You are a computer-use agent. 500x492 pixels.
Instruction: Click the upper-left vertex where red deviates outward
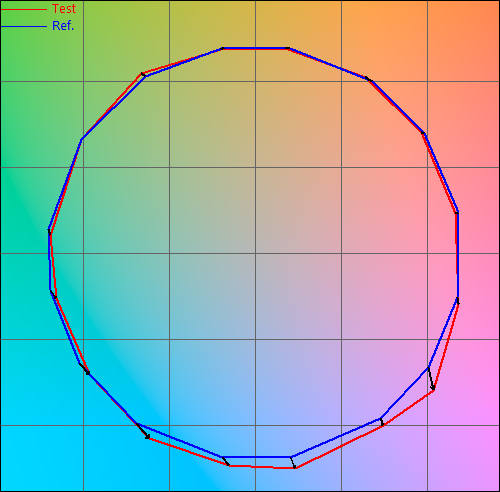point(142,74)
